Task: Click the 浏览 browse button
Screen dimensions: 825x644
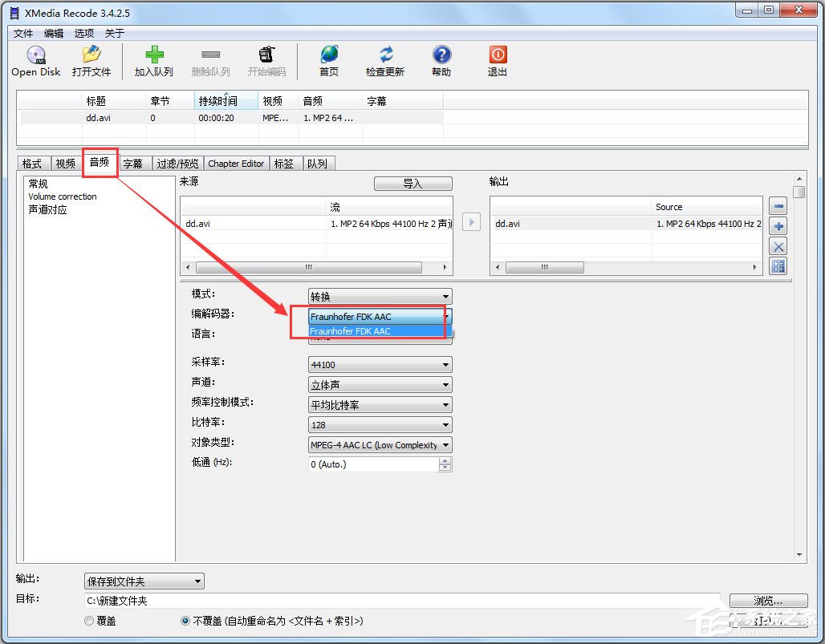Action: (x=767, y=600)
